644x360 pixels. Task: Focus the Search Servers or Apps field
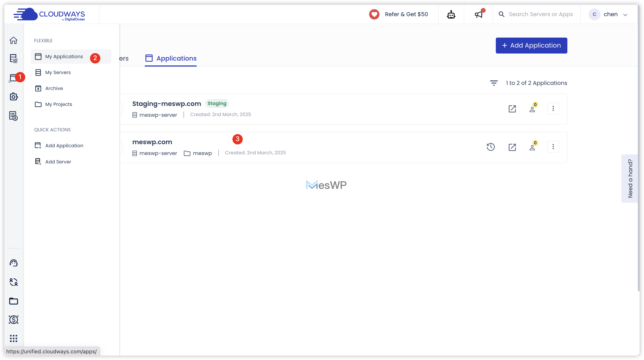pos(541,14)
